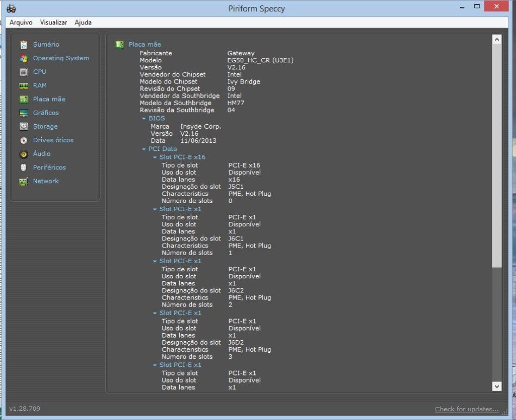Click the BIOS date 11/06/2013

coord(198,141)
